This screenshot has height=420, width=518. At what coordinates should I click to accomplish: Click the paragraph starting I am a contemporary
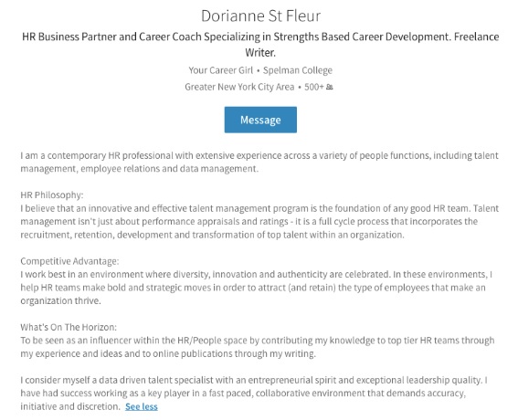[259, 162]
